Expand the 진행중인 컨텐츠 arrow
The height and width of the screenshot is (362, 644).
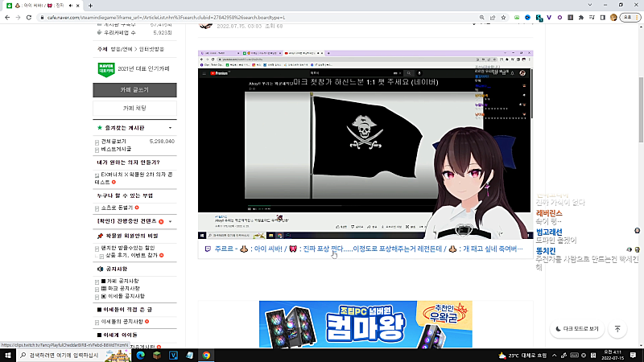[170, 222]
